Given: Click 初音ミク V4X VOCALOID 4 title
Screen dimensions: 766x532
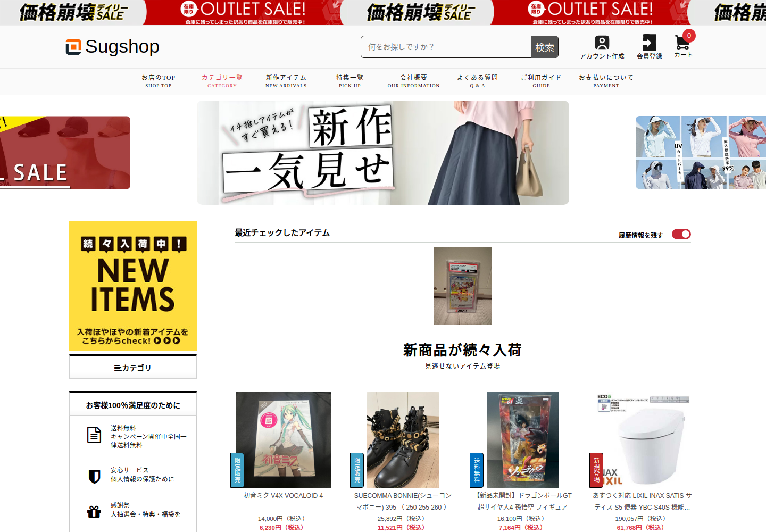Looking at the screenshot, I should pos(284,495).
